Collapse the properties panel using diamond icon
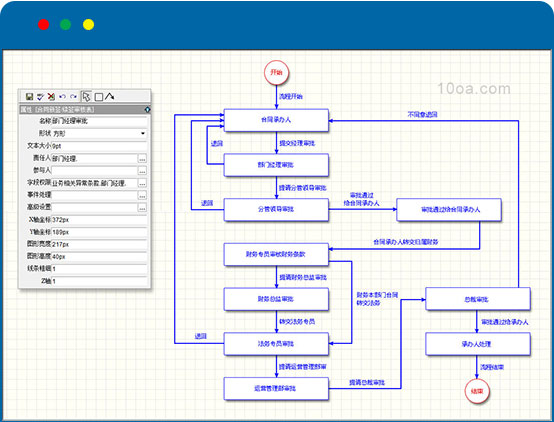 click(x=147, y=110)
